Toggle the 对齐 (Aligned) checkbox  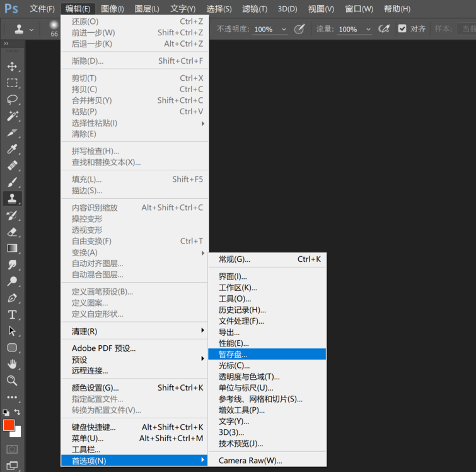(x=402, y=29)
